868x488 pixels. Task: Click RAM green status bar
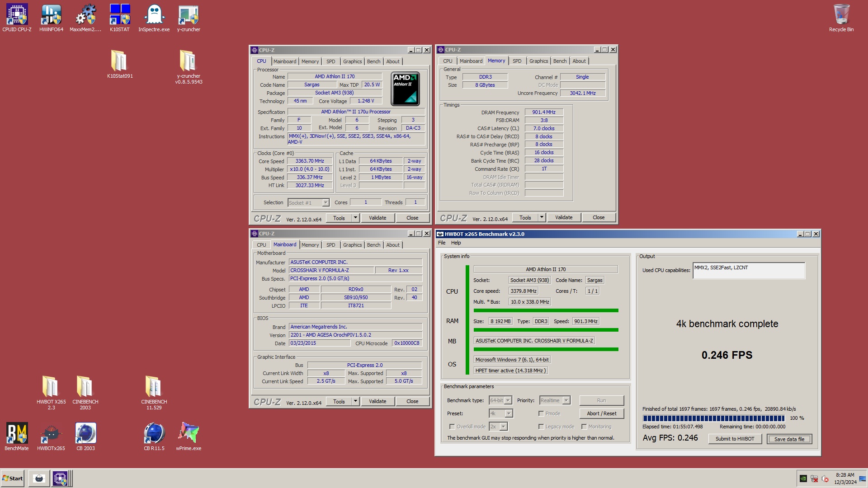click(x=546, y=330)
